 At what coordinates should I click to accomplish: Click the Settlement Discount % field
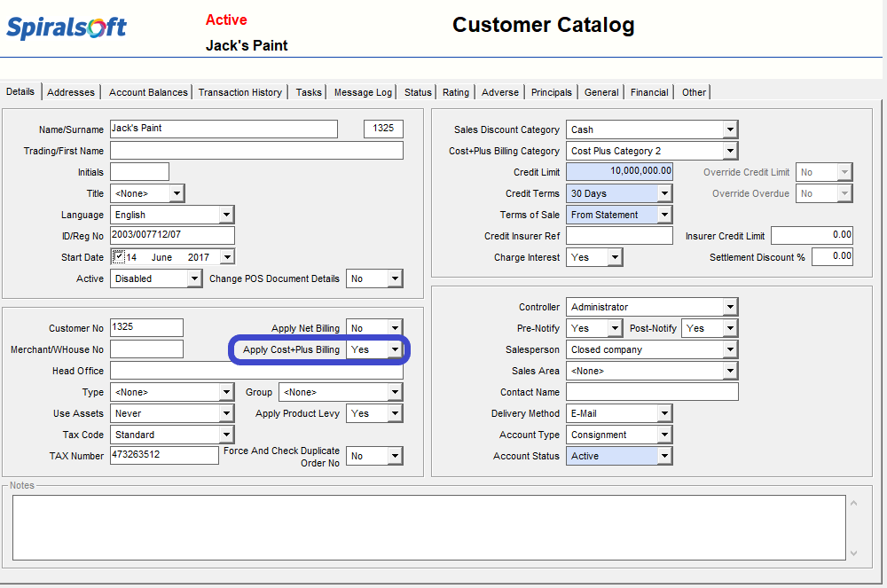(x=832, y=256)
